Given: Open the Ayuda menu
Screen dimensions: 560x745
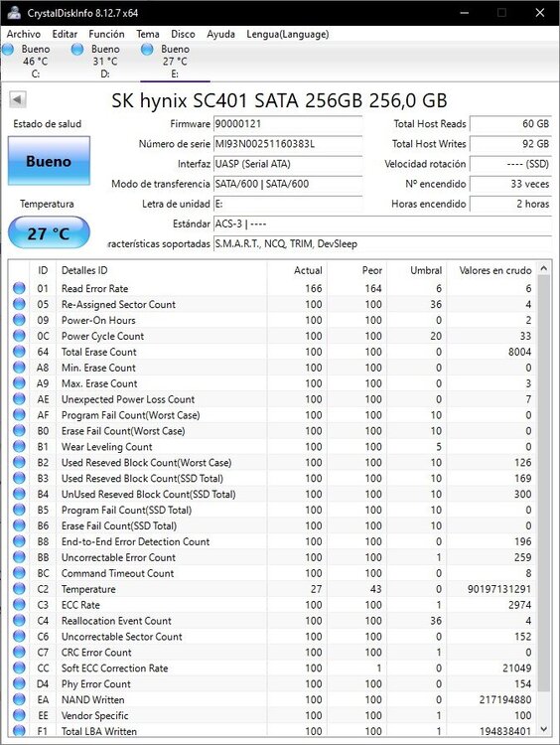Looking at the screenshot, I should (220, 34).
